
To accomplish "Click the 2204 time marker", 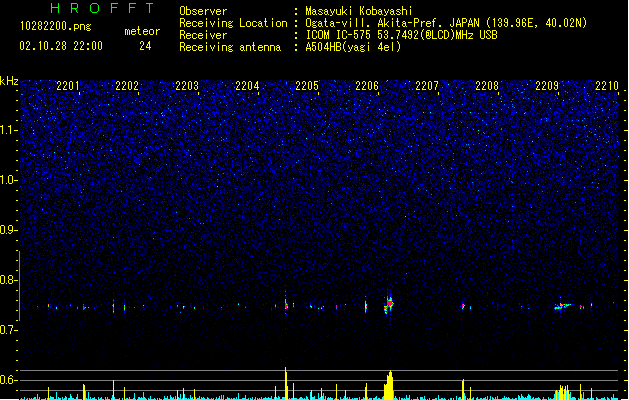I will click(x=247, y=85).
